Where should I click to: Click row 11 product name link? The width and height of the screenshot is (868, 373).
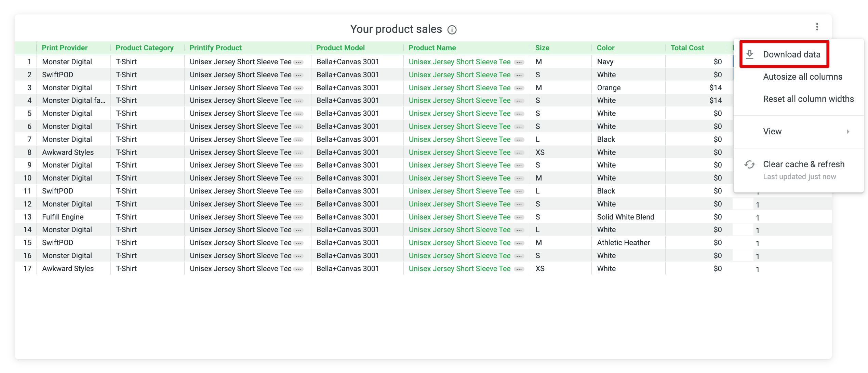coord(460,191)
